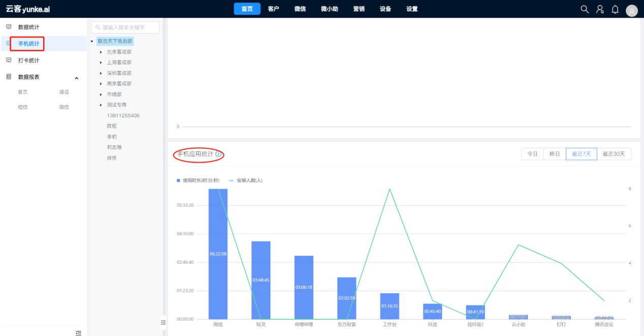Toggle 安装人数 legend series
This screenshot has width=644, height=336.
point(246,180)
